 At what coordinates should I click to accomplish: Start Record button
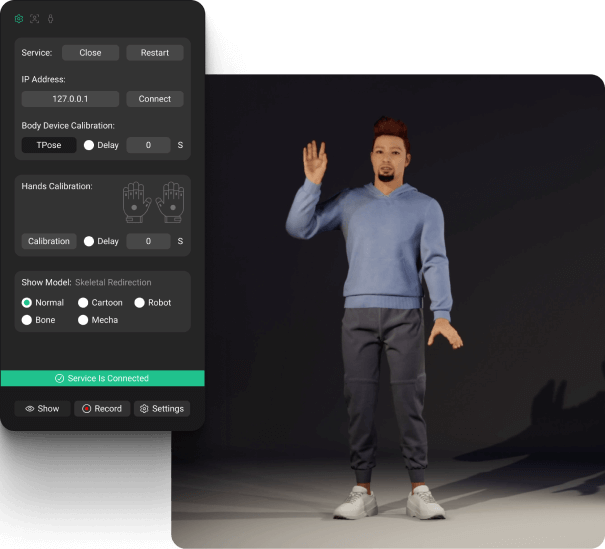(102, 409)
